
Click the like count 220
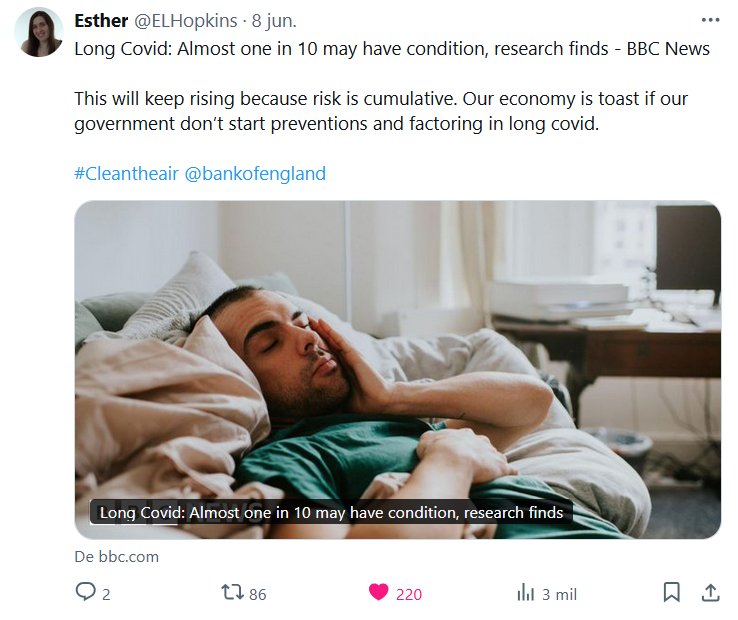point(409,594)
